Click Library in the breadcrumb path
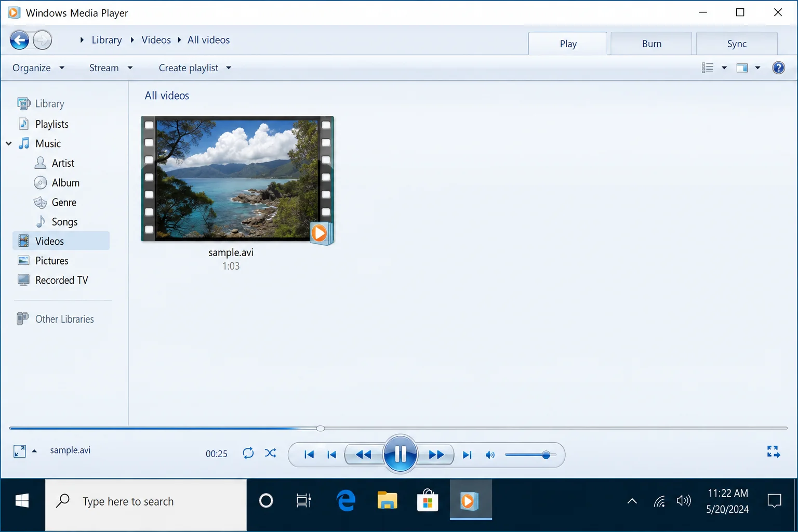This screenshot has height=532, width=798. coord(107,40)
